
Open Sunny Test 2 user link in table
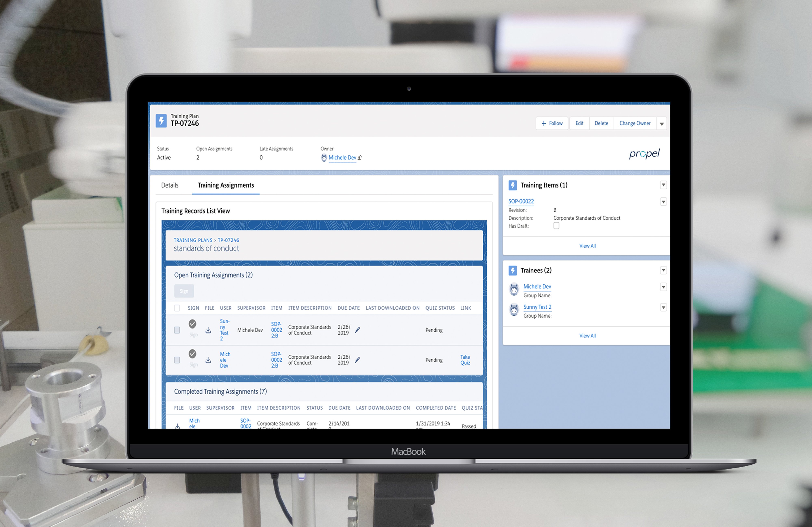click(x=225, y=330)
